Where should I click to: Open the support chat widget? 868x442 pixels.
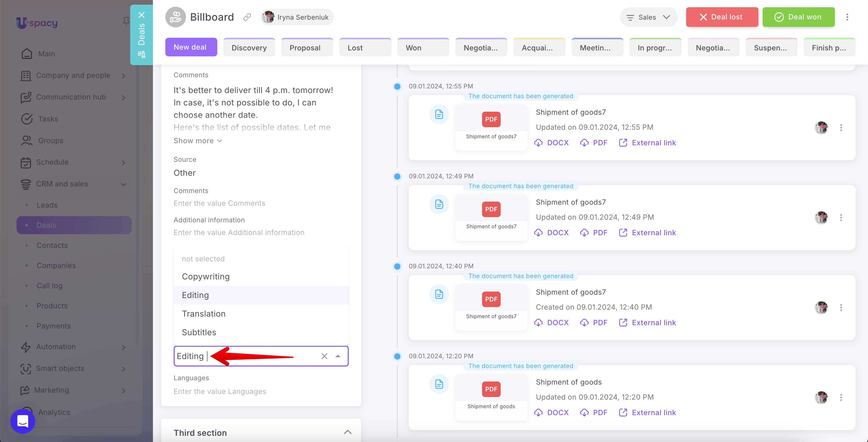(22, 421)
